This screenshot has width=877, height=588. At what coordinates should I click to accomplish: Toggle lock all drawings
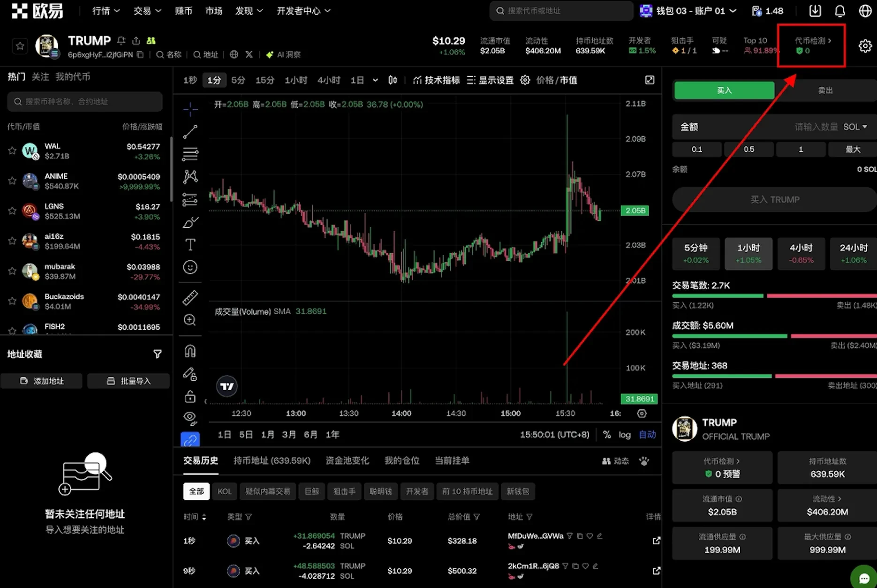[190, 397]
